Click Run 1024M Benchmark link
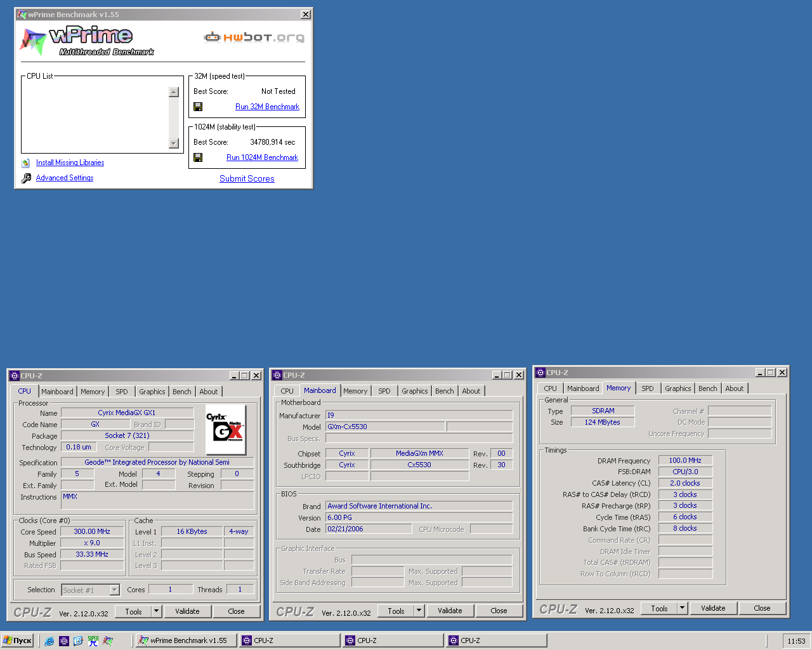Viewport: 812px width, 650px height. (x=262, y=157)
